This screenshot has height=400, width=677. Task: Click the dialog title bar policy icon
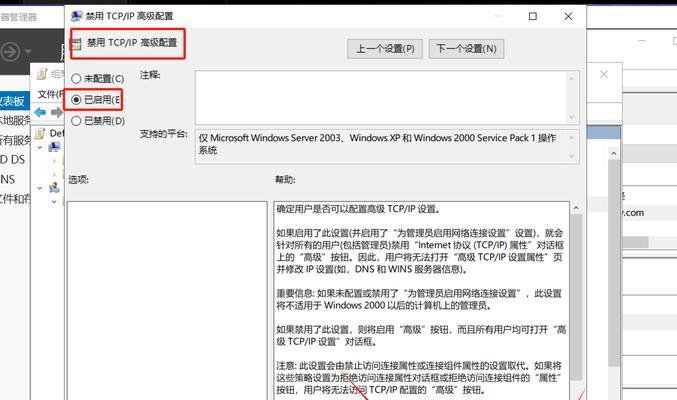[76, 16]
